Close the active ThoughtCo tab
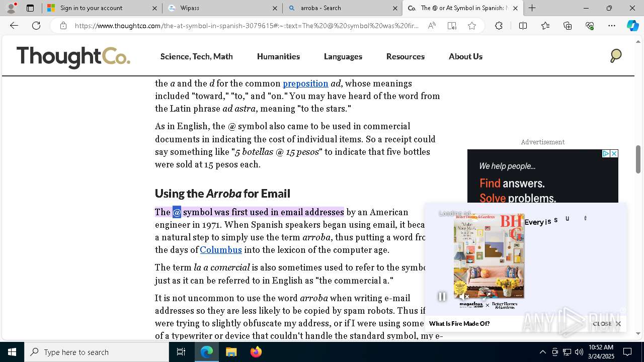 (515, 8)
